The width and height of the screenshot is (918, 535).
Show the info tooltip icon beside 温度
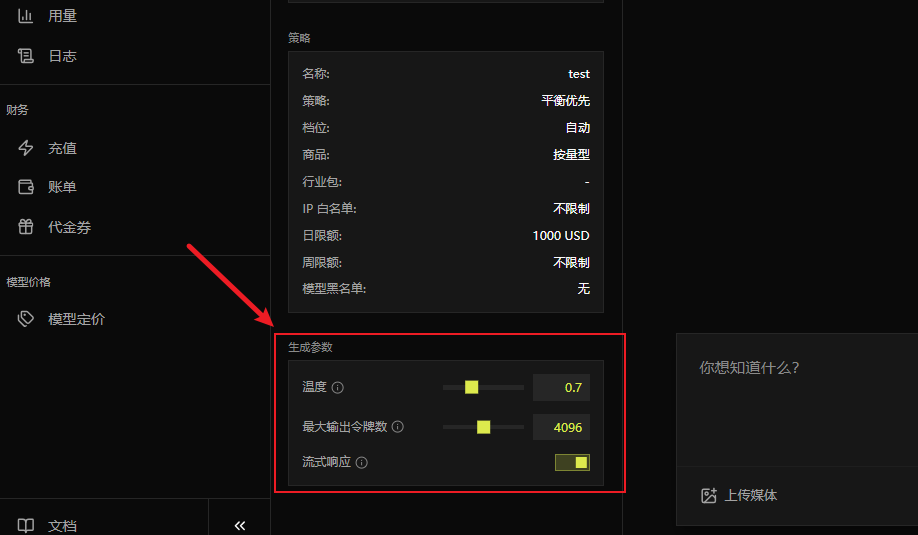tap(338, 387)
